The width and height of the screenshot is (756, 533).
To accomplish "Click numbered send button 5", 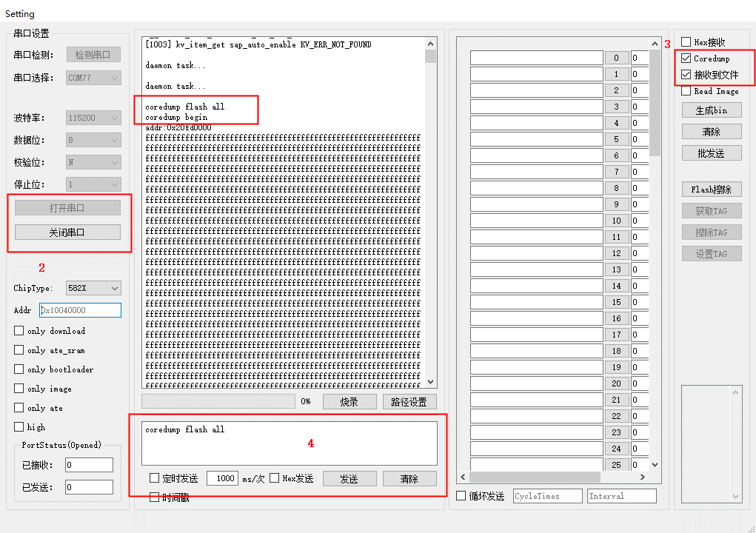I will coord(617,139).
